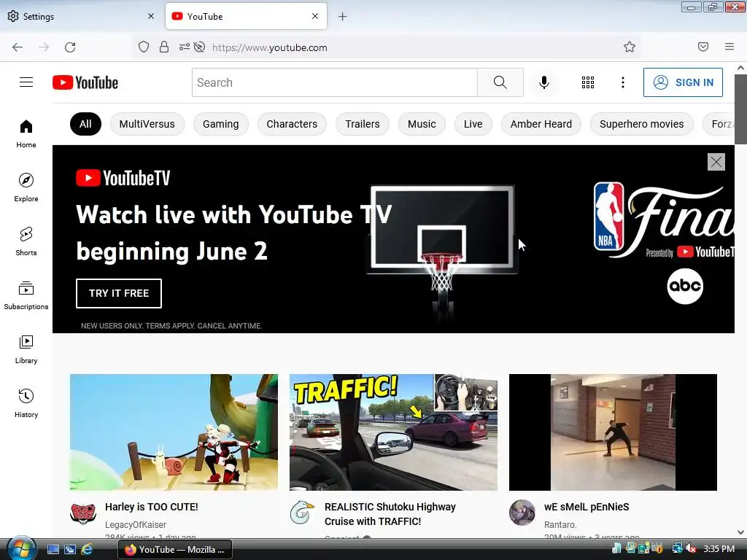Open the LegacyOfKaiser channel name link
747x560 pixels.
[135, 524]
